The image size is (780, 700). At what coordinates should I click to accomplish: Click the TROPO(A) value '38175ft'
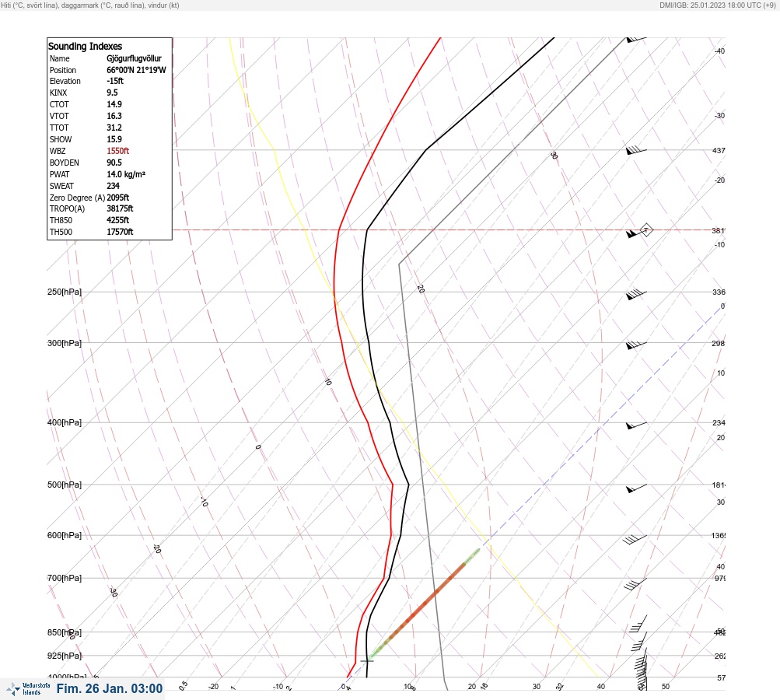[x=120, y=208]
